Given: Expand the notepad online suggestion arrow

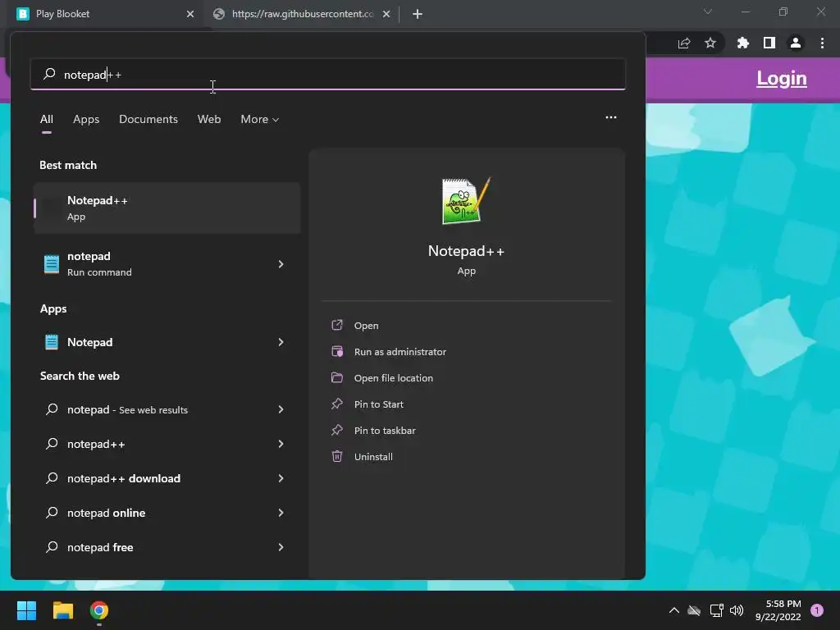Looking at the screenshot, I should (x=281, y=513).
